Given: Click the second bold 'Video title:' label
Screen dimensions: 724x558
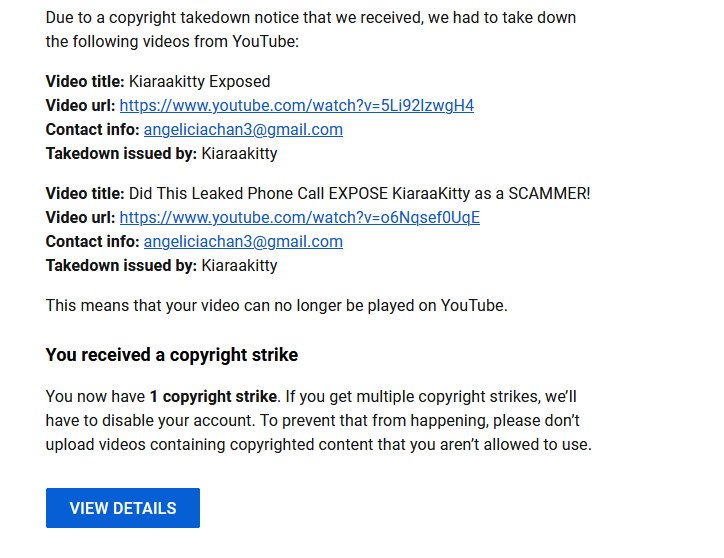Looking at the screenshot, I should [85, 193].
